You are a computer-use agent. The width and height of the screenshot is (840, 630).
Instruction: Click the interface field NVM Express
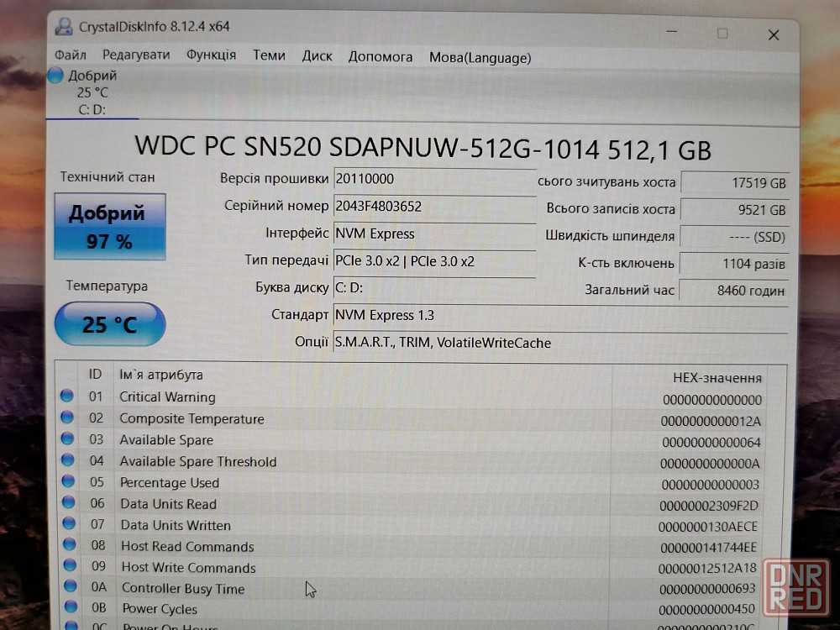pyautogui.click(x=434, y=234)
